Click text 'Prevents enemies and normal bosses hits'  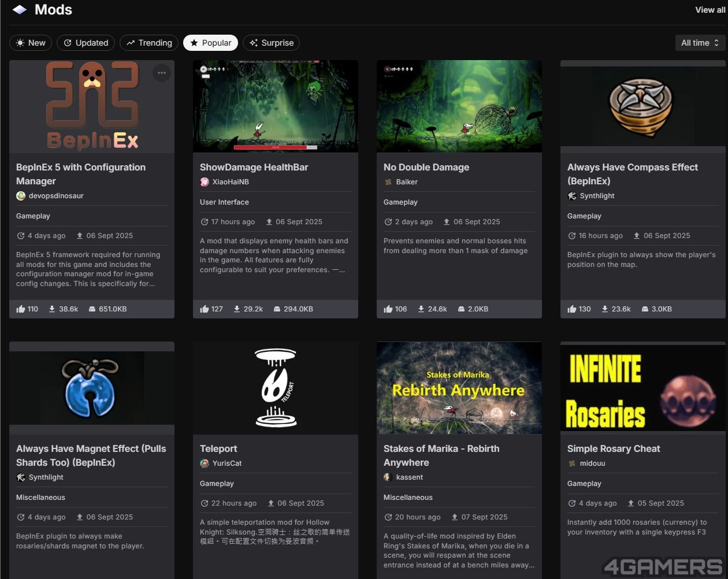point(455,241)
